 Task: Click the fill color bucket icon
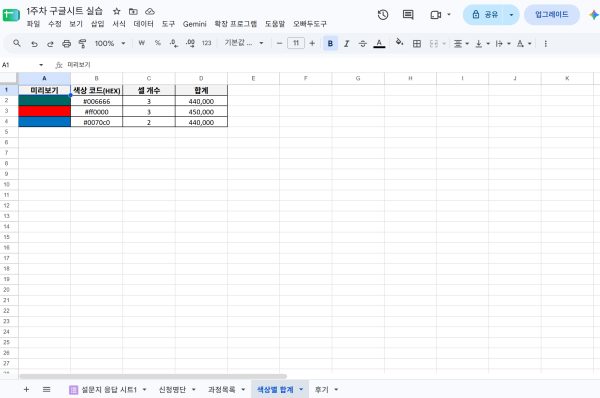[x=399, y=43]
